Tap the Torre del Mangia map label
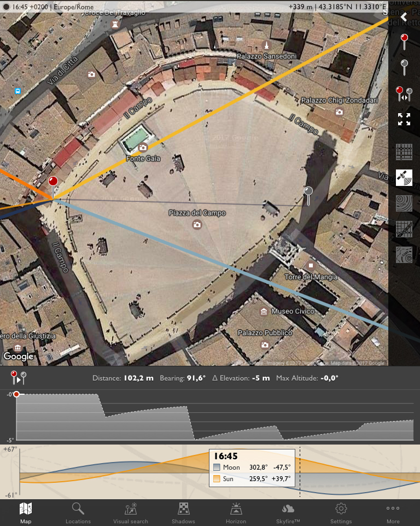This screenshot has height=526, width=420. [311, 277]
